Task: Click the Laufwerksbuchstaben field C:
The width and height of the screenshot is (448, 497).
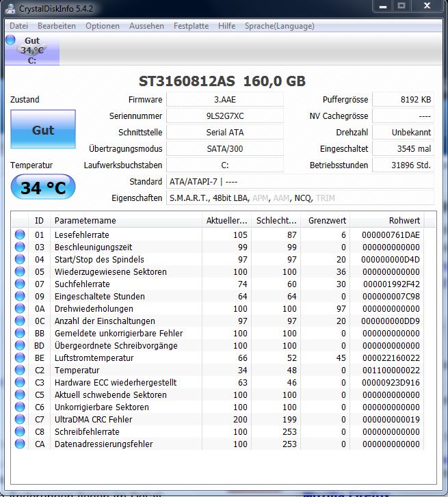Action: tap(225, 165)
